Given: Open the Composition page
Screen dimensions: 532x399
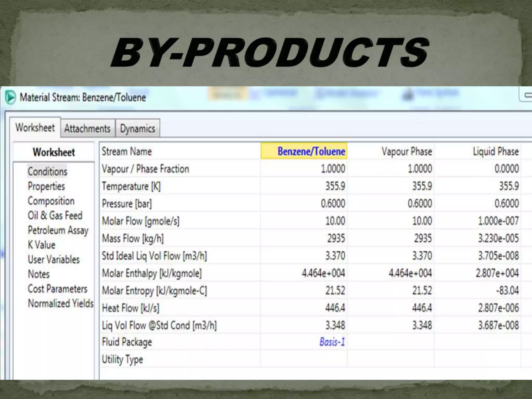Looking at the screenshot, I should click(x=51, y=201).
